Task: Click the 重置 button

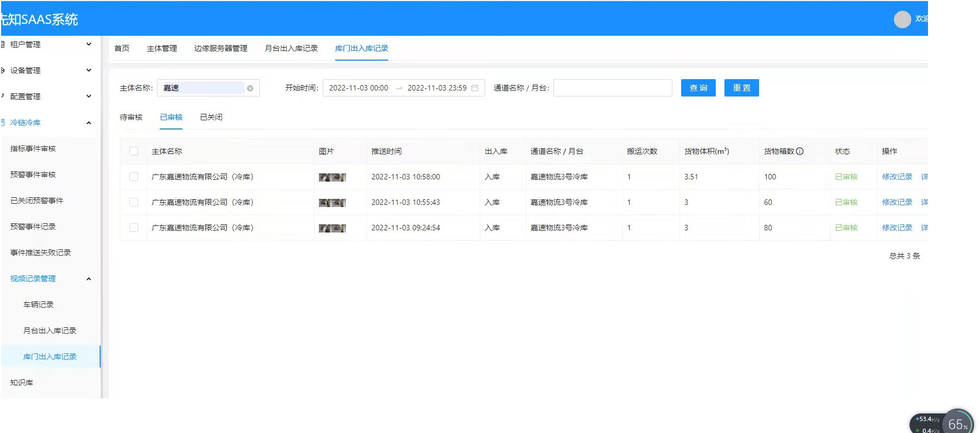Action: coord(742,88)
